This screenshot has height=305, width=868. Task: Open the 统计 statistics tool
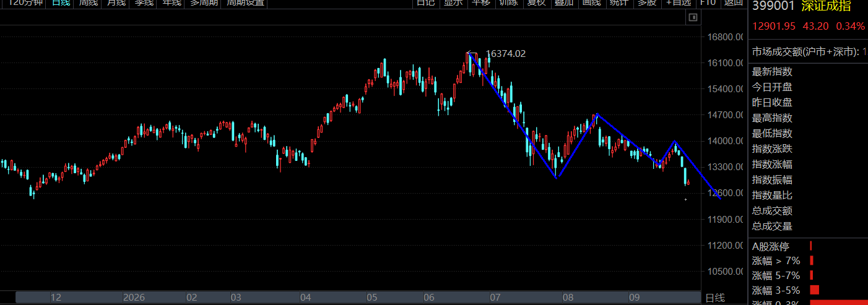pyautogui.click(x=618, y=2)
